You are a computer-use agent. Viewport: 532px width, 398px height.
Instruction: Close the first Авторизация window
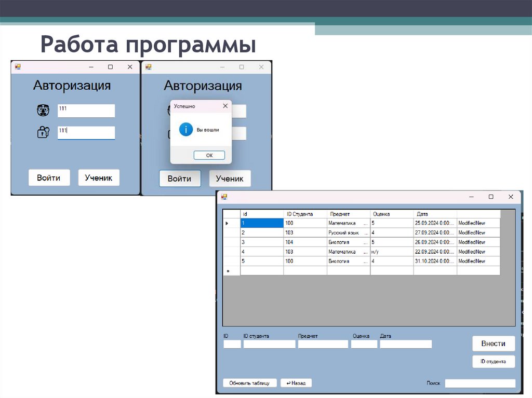[130, 67]
